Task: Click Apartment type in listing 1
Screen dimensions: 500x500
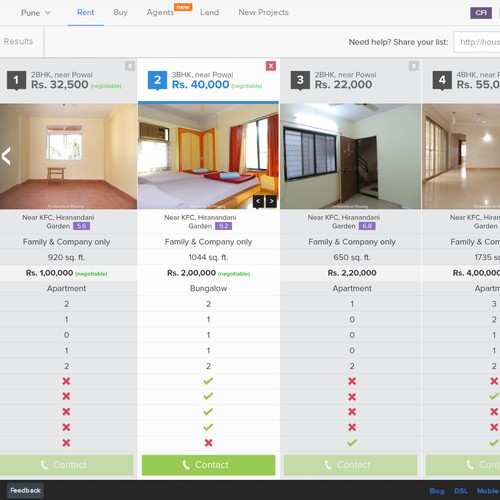Action: click(x=66, y=288)
